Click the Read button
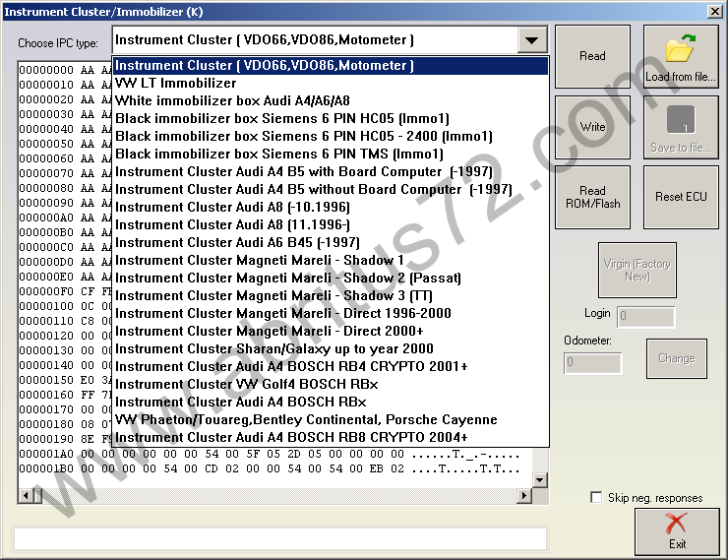 (x=592, y=57)
